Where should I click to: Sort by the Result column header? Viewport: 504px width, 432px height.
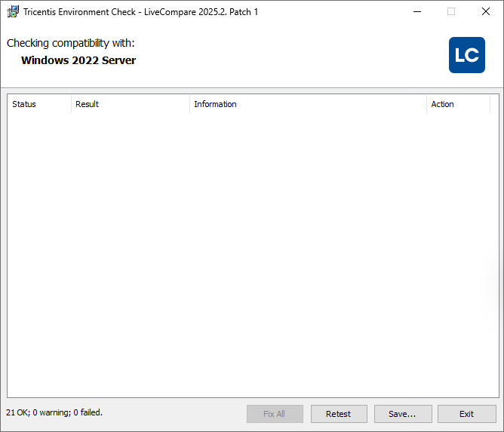pos(131,104)
